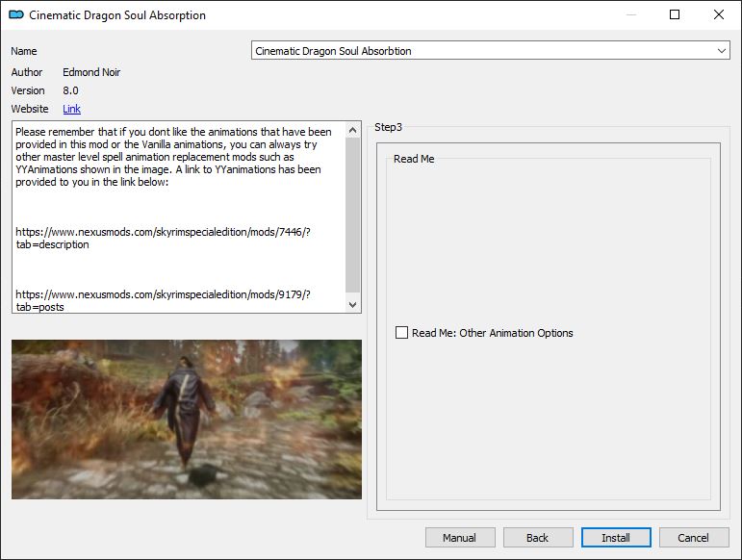
Task: Click the nexusmods mods/9179 URL text
Action: click(163, 300)
